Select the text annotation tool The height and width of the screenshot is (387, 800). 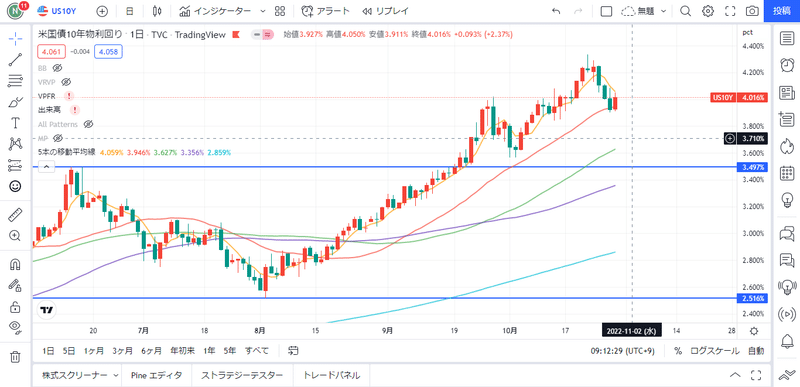pos(15,123)
